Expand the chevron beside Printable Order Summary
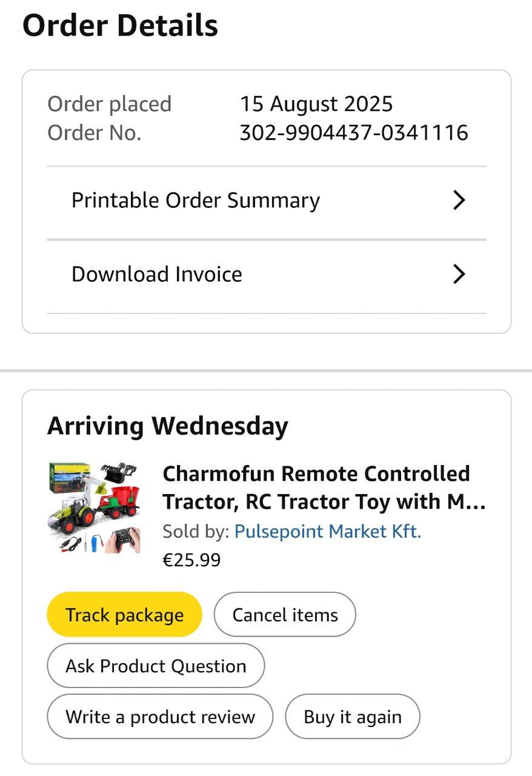 click(x=459, y=201)
